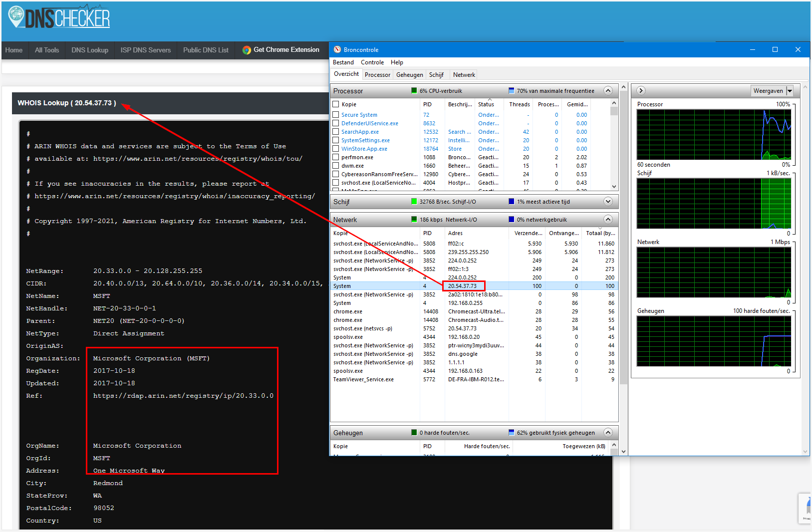Viewport: 812px width, 532px height.
Task: Sort Netwerk list by Totaal column
Action: pos(600,233)
